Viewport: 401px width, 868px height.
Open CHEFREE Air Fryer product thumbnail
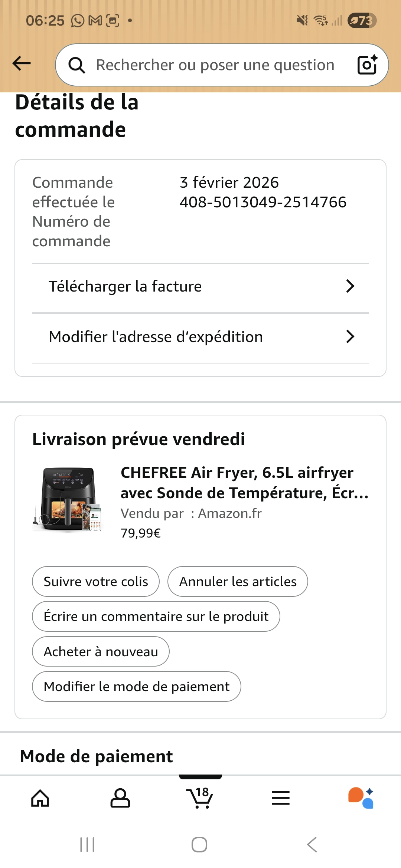tap(67, 499)
